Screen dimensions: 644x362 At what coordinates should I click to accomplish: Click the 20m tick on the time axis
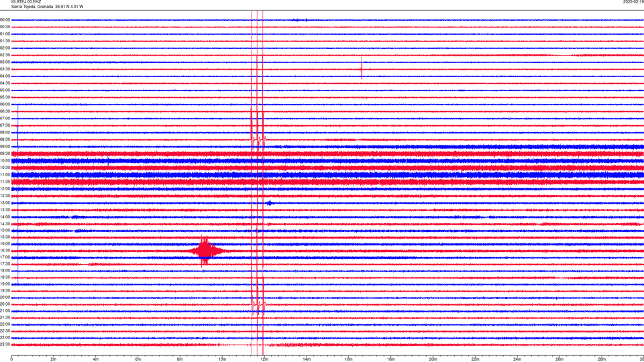(433, 359)
